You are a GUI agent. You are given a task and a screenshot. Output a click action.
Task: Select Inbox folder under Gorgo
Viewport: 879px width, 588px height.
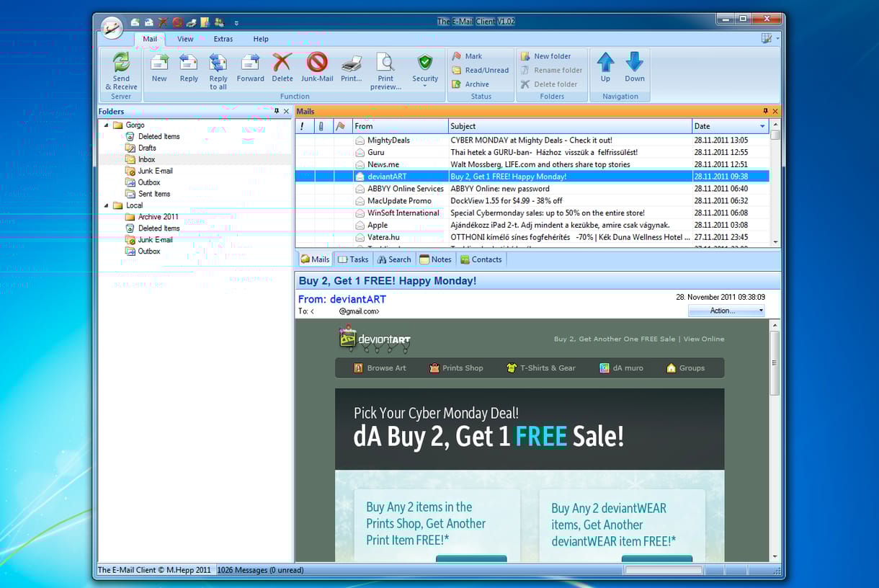[147, 159]
